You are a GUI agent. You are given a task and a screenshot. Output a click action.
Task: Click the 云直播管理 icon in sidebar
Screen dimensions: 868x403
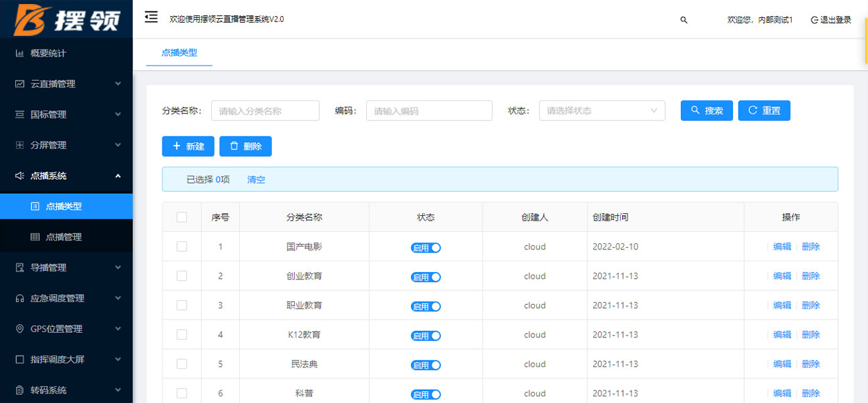pos(19,84)
